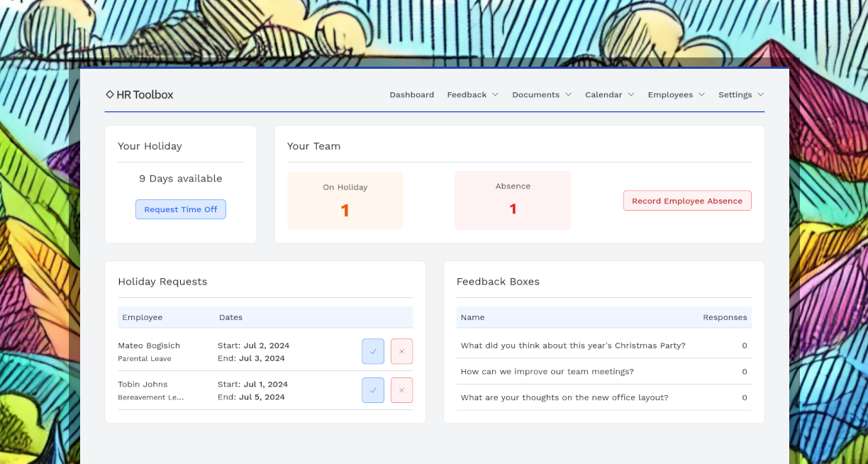Click the Holiday Requests heading
Image resolution: width=868 pixels, height=464 pixels.
tap(162, 282)
